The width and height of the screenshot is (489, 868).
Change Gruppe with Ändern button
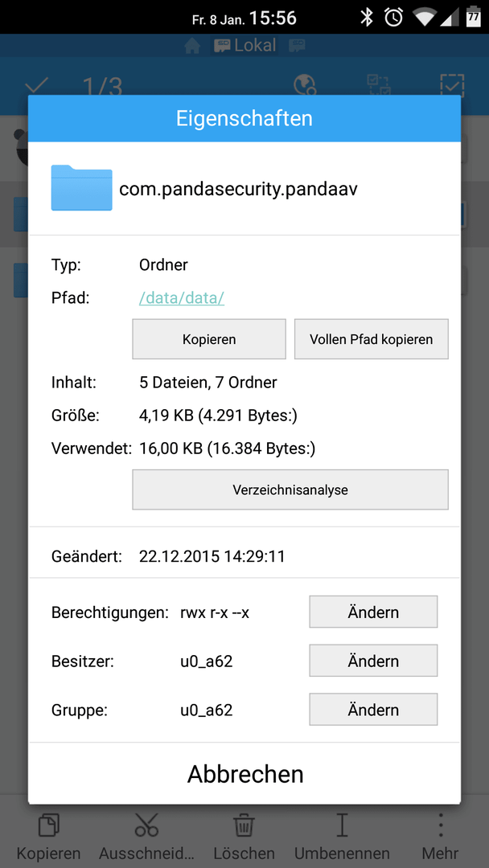373,709
